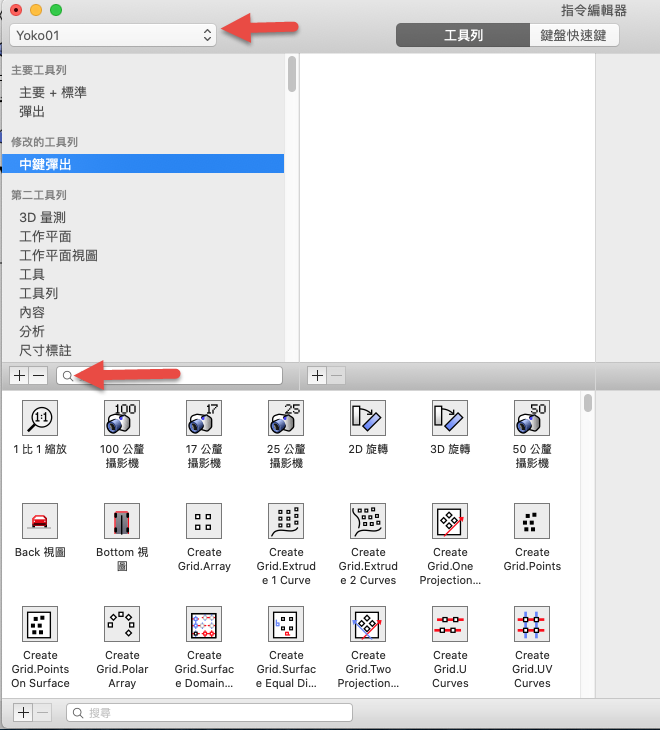
Task: Select the Bottom 視圖 icon
Action: pos(122,520)
